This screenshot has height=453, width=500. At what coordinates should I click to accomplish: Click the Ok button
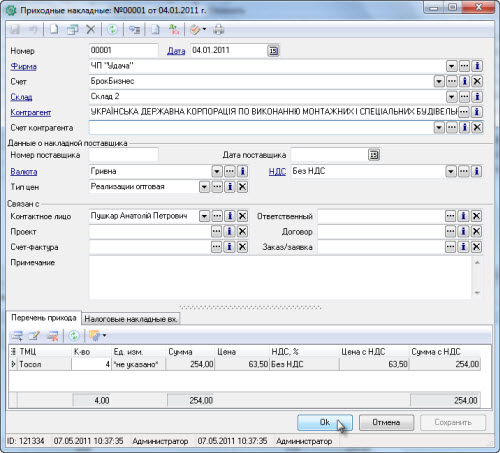(325, 422)
